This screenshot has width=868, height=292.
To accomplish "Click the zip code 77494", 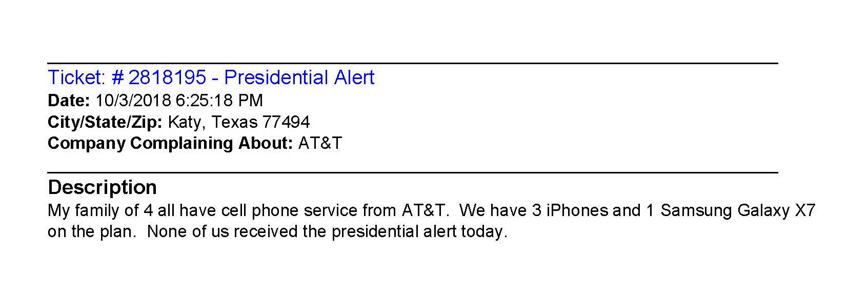I will (286, 122).
